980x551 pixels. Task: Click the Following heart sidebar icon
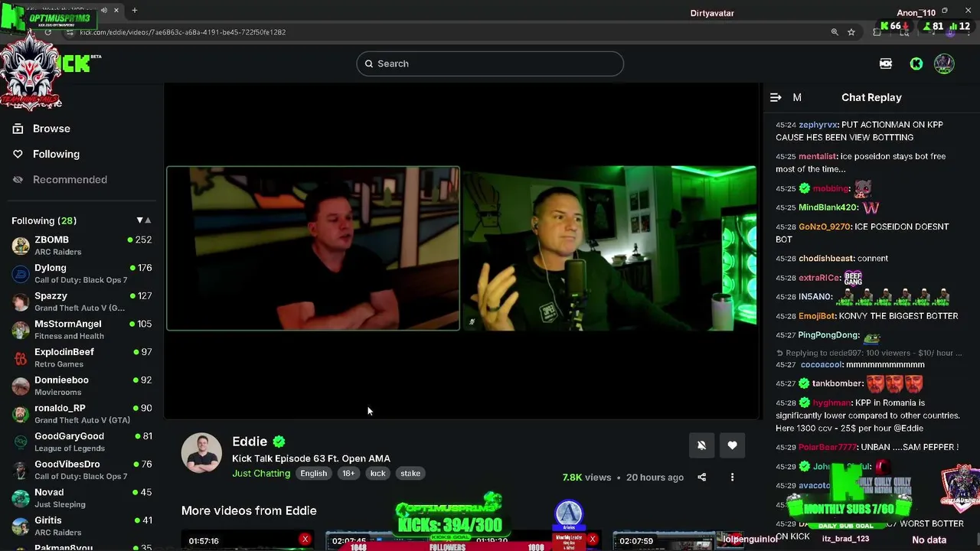(x=18, y=154)
